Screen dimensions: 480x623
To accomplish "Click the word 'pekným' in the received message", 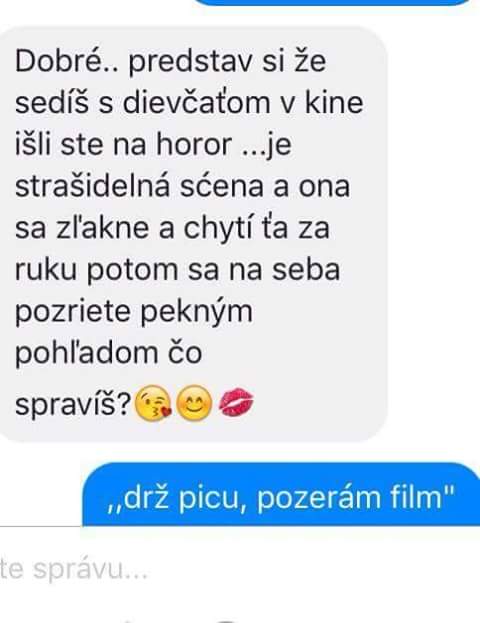I will click(196, 313).
